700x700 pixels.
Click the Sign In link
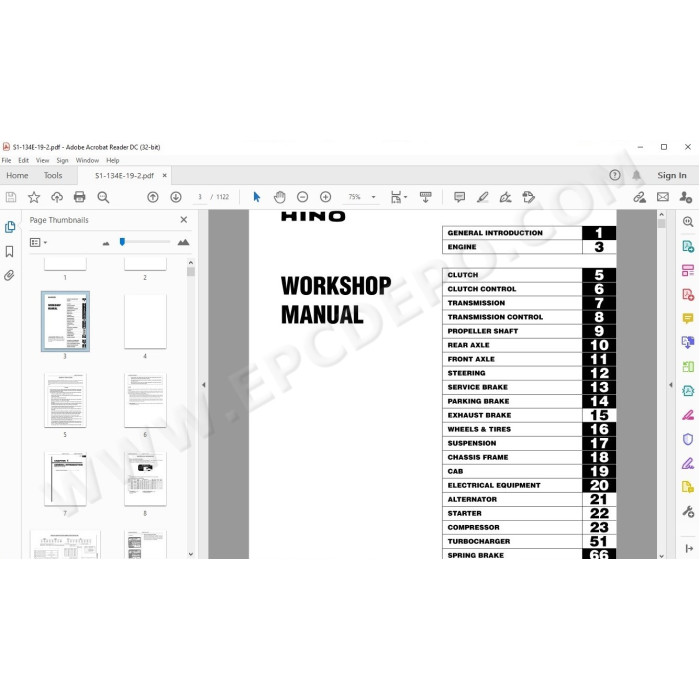pos(671,175)
